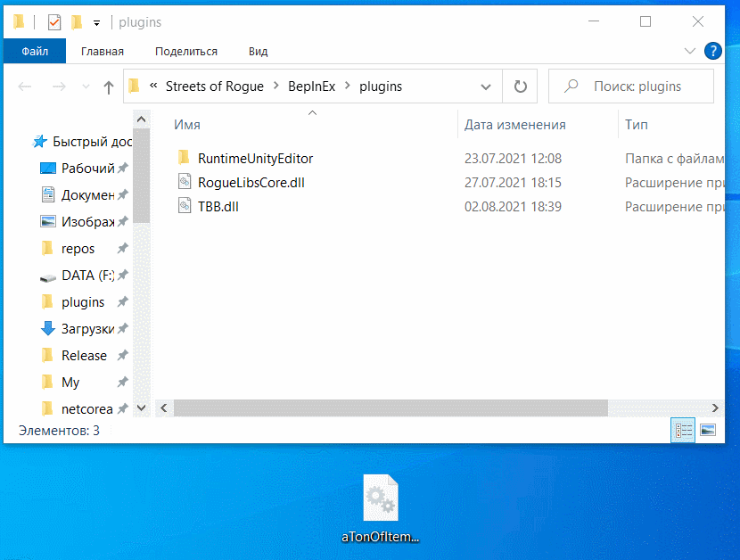Click the horizontal scrollbar thumb in file list

[x=391, y=408]
